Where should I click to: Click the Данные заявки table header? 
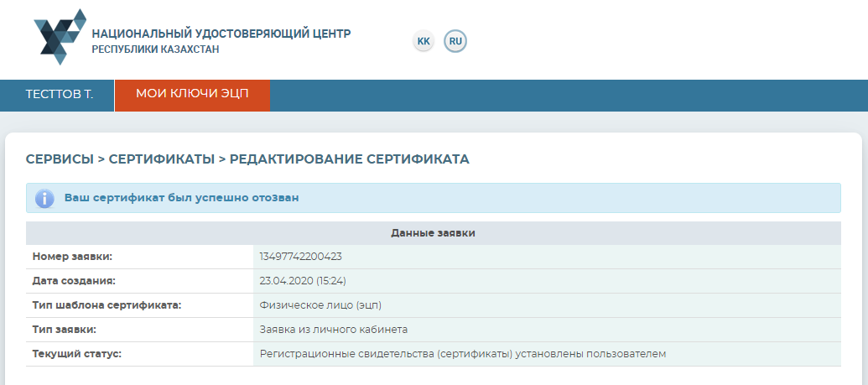(433, 233)
